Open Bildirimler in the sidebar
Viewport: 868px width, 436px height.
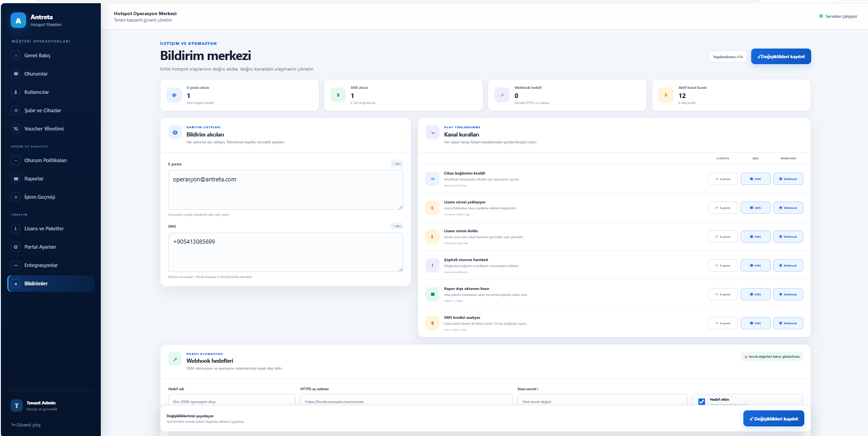[51, 283]
